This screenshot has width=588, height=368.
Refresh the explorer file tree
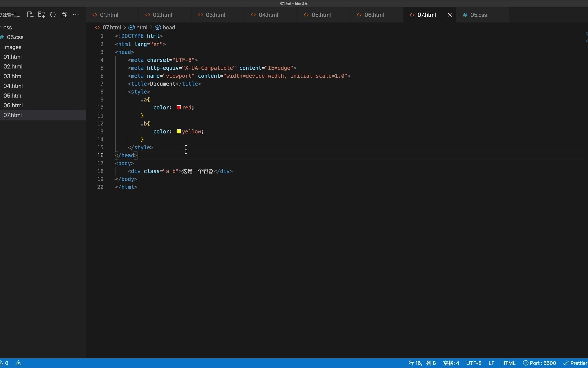coord(53,15)
